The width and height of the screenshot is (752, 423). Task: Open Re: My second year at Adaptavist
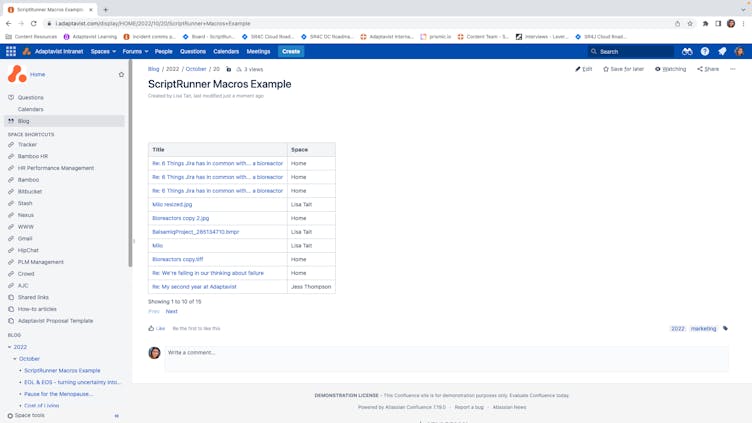click(x=194, y=287)
